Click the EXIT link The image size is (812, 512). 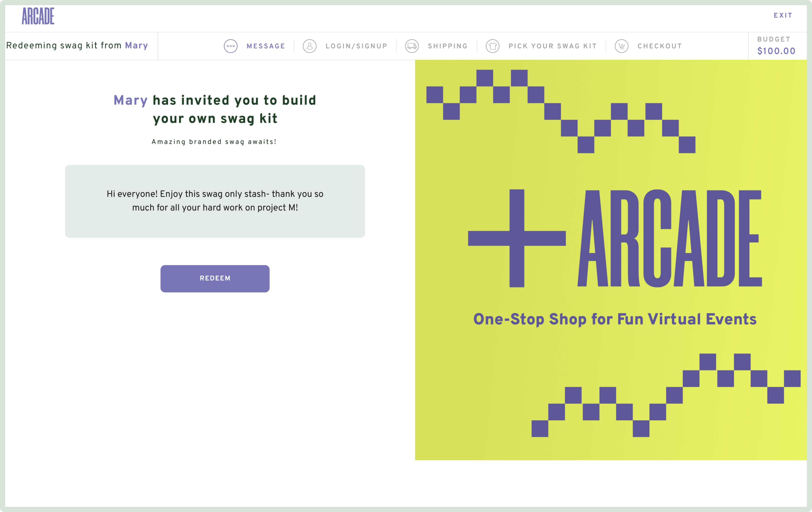tap(783, 15)
